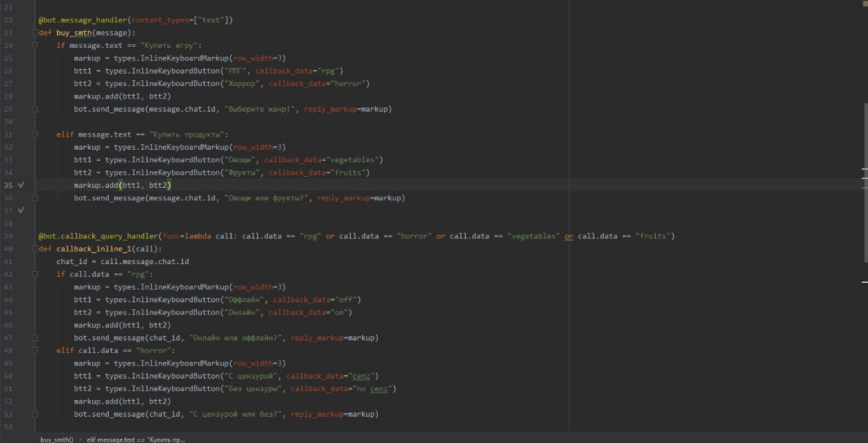The height and width of the screenshot is (443, 868).
Task: Click the bookmark checkmark on line 35
Action: click(21, 185)
